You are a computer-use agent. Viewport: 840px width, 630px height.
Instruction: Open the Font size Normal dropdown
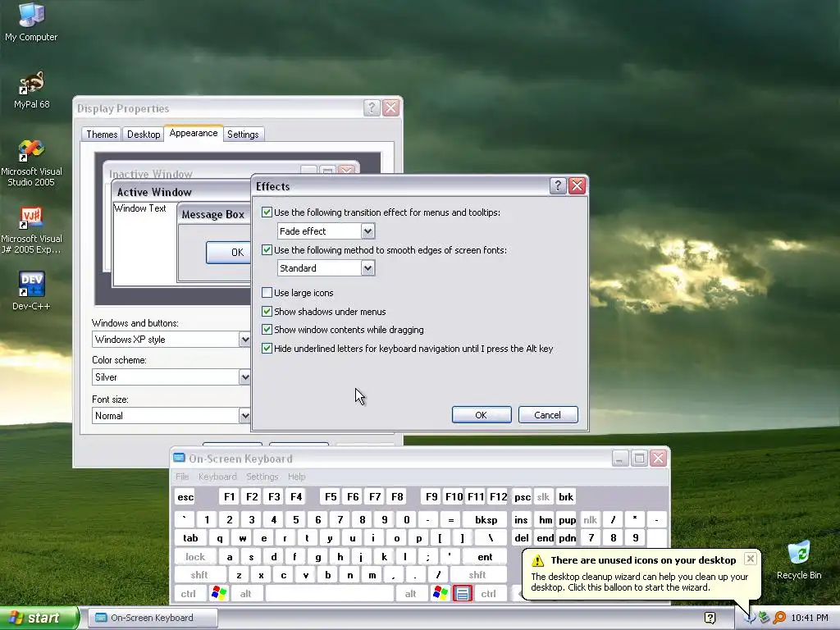(244, 415)
